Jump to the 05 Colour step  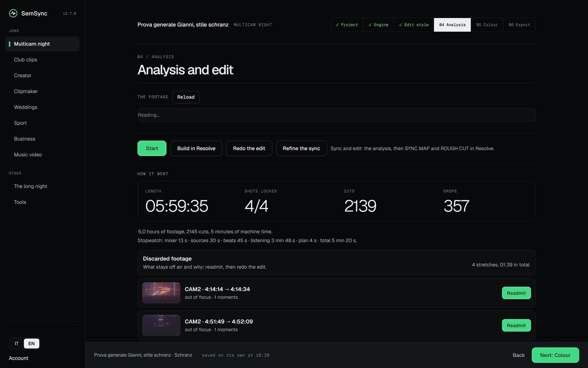click(487, 25)
